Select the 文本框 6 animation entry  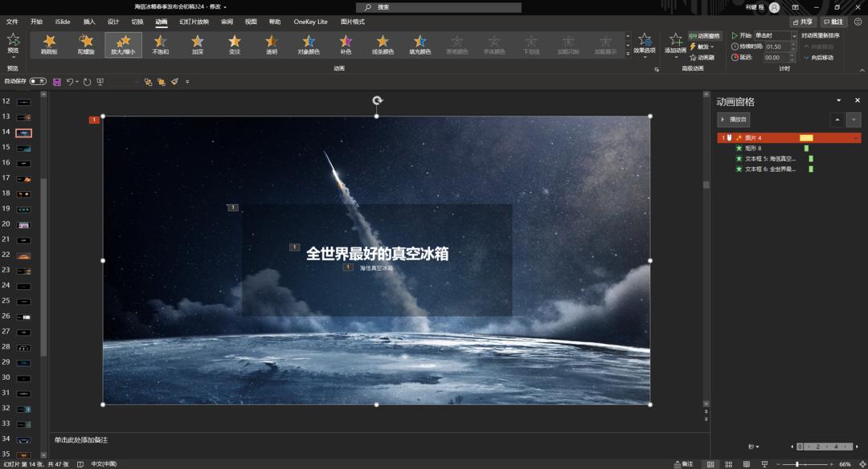point(769,169)
